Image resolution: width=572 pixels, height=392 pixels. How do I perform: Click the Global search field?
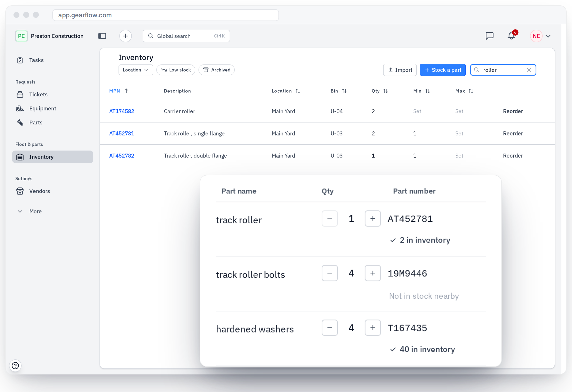coord(186,36)
